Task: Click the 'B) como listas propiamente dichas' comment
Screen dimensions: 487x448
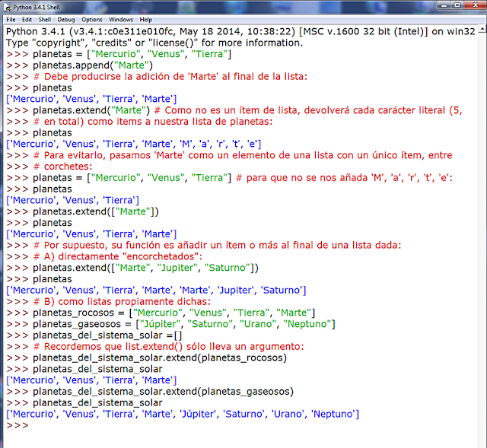Action: [x=108, y=301]
